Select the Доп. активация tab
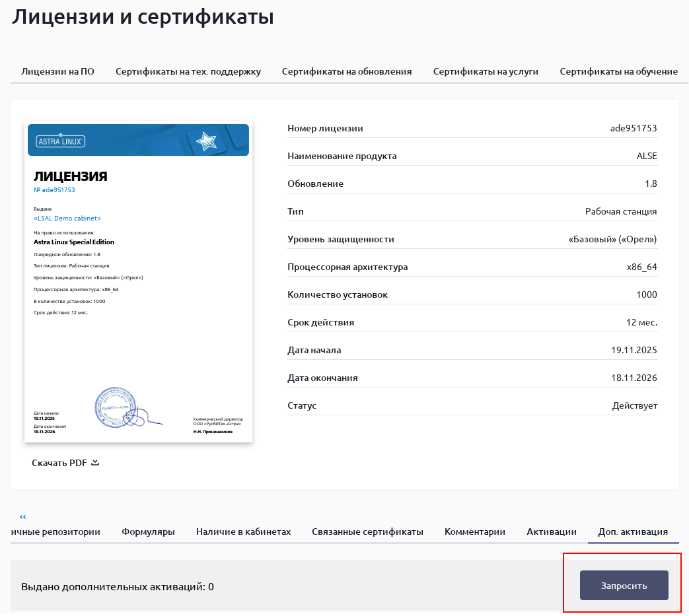Image resolution: width=689 pixels, height=616 pixels. (633, 531)
